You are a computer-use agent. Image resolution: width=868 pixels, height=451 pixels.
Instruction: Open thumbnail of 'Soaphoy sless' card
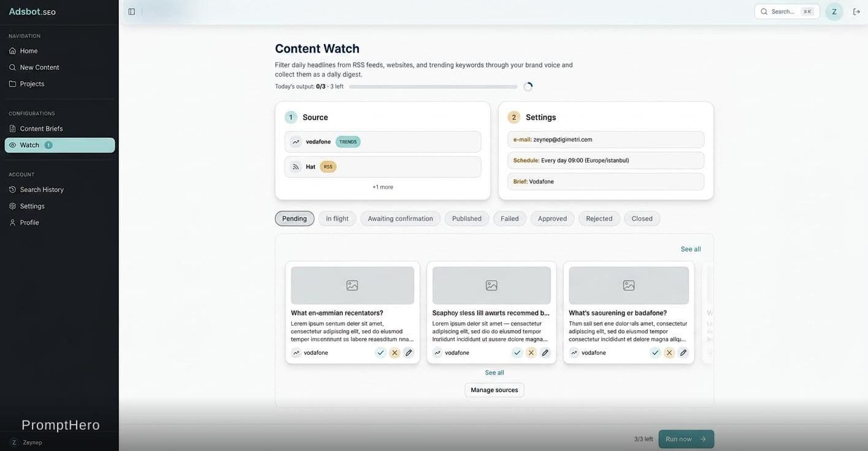tap(491, 286)
